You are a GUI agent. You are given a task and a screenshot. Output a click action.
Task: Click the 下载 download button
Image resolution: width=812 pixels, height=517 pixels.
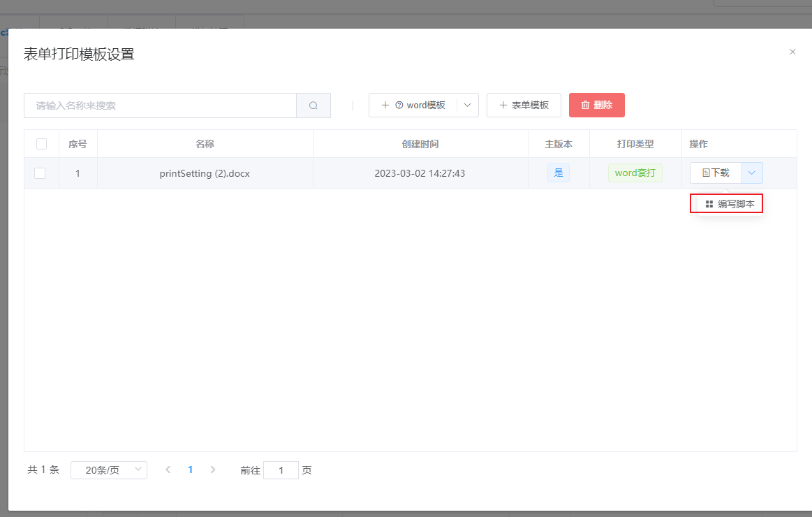tap(716, 173)
